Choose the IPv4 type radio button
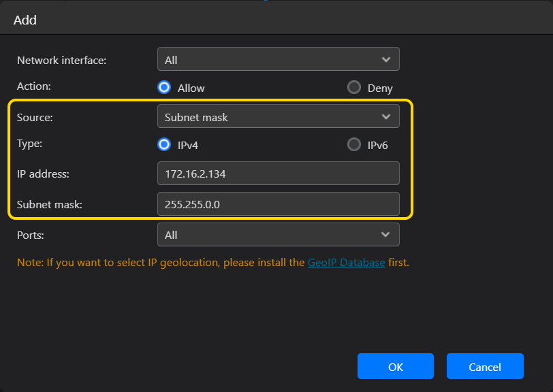This screenshot has width=553, height=392. point(164,144)
